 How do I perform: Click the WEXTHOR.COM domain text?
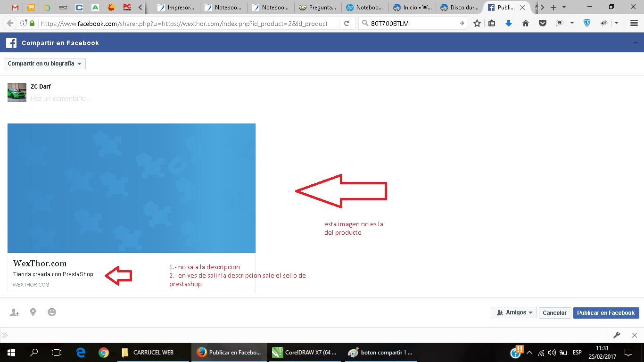pos(31,285)
